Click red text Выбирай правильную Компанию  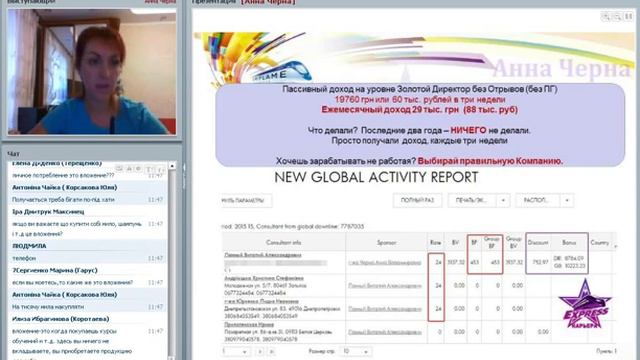pyautogui.click(x=490, y=161)
